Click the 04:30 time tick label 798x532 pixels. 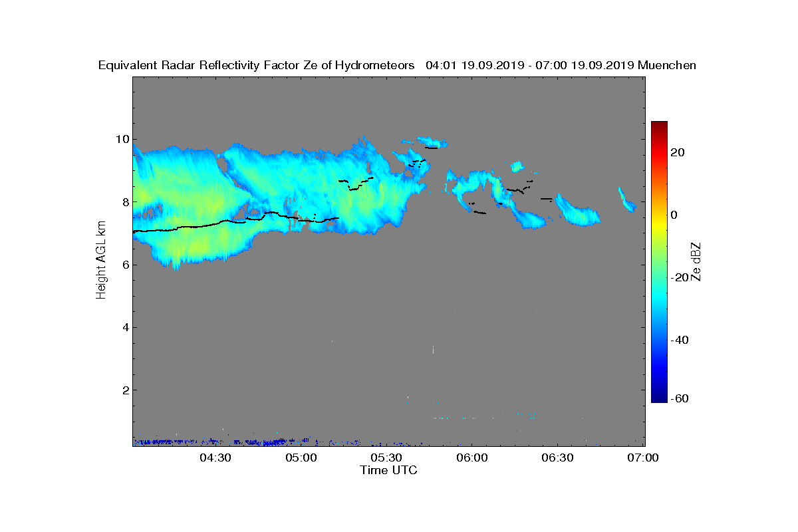click(x=215, y=458)
